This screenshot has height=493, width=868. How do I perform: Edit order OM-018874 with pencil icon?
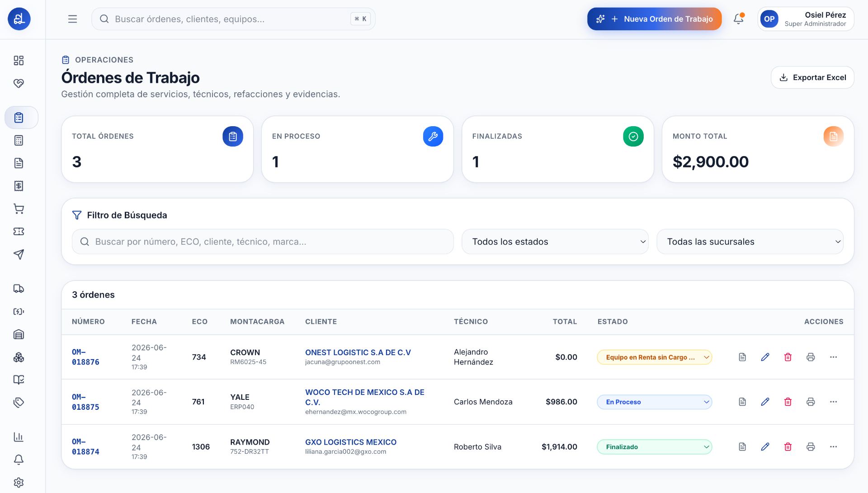coord(765,447)
